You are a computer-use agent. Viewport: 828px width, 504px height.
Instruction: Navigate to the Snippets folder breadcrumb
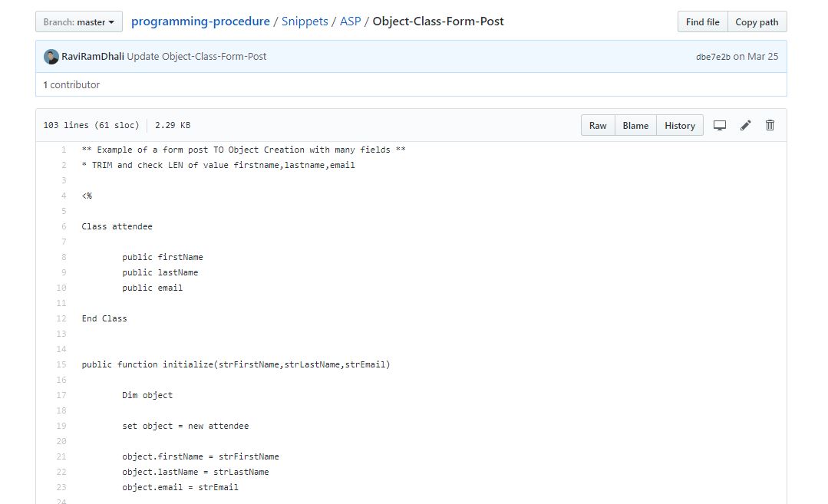point(307,21)
